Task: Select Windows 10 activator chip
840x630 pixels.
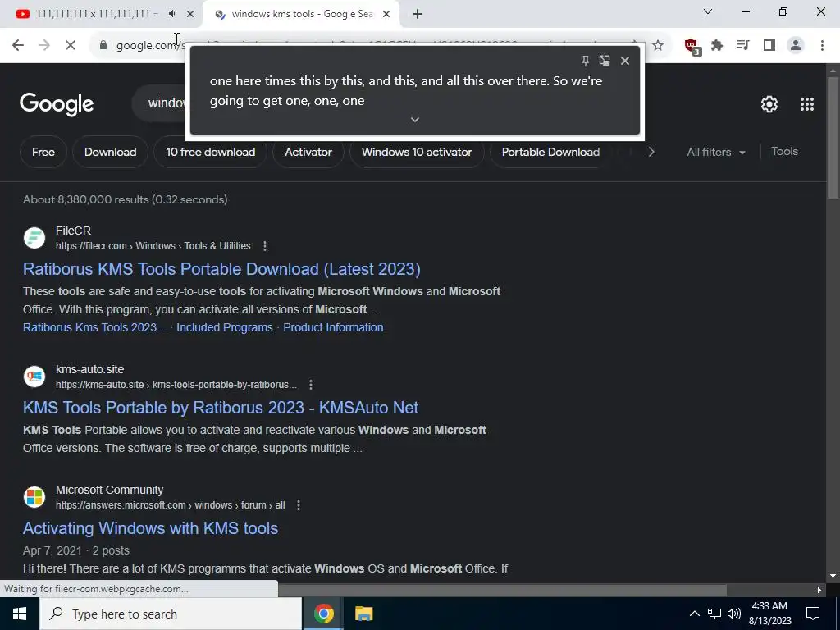Action: point(417,152)
